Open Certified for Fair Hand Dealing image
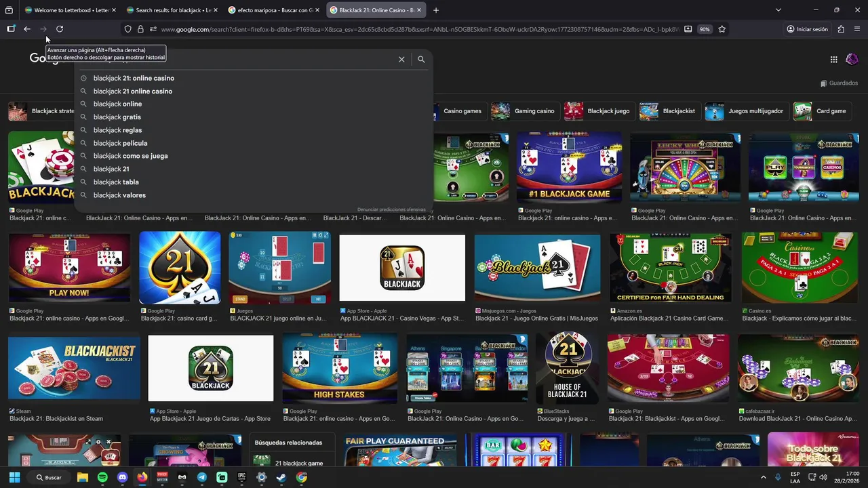 pyautogui.click(x=671, y=268)
